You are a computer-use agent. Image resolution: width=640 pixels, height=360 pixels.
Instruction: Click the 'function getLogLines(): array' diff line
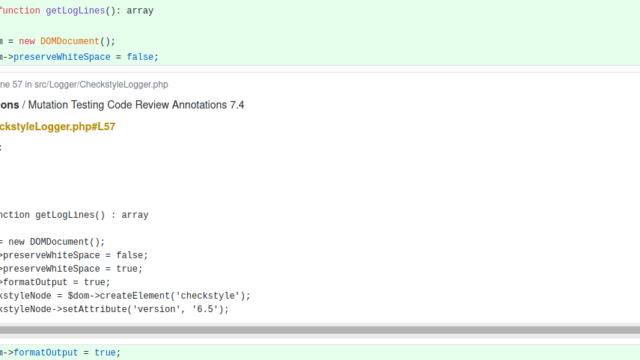point(77,11)
